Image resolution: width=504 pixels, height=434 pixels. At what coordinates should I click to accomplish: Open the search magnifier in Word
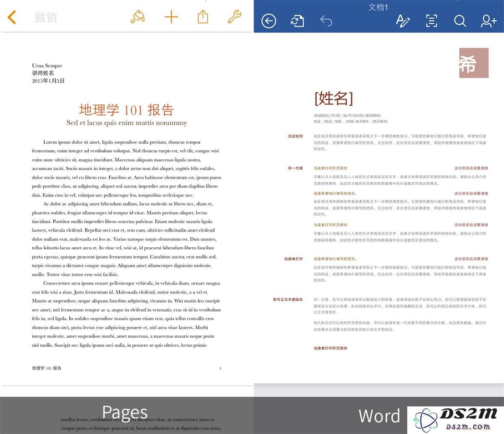click(x=460, y=21)
